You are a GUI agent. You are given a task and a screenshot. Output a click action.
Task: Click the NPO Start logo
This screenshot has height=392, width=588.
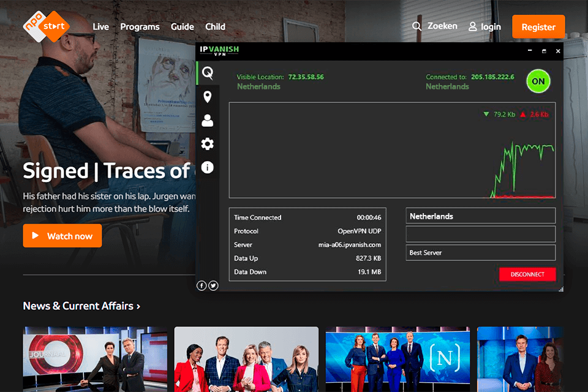[47, 26]
